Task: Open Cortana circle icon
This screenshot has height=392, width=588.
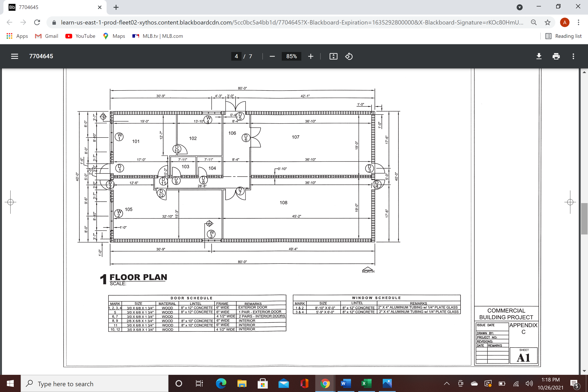Action: 179,383
